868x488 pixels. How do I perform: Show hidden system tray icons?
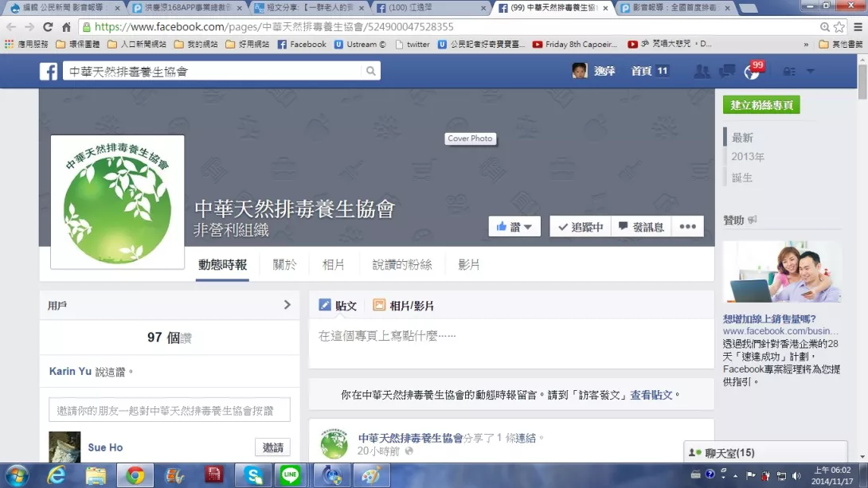735,476
